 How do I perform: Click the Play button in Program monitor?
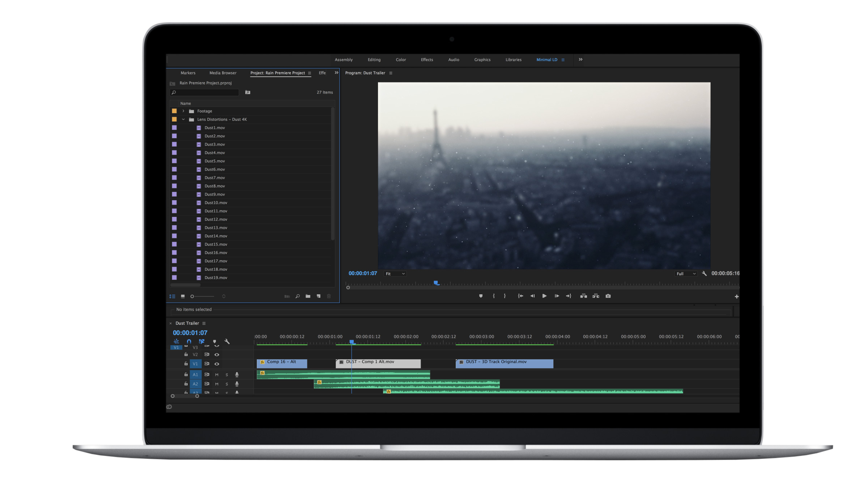pos(544,296)
